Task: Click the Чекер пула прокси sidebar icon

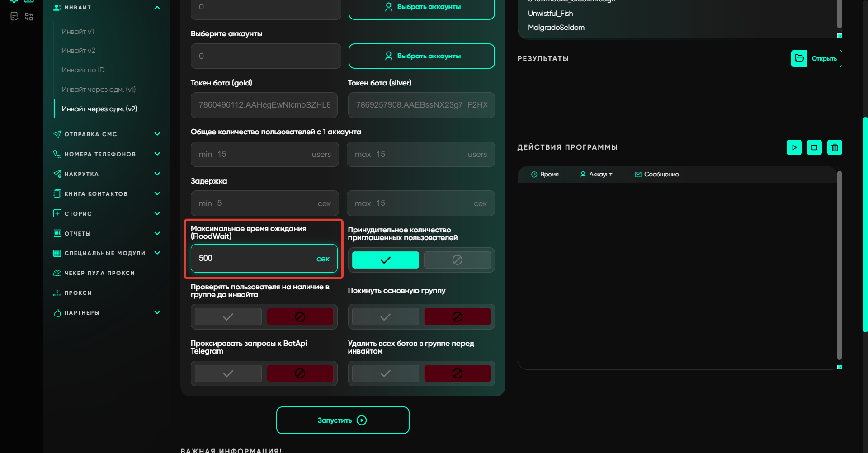Action: (x=57, y=273)
